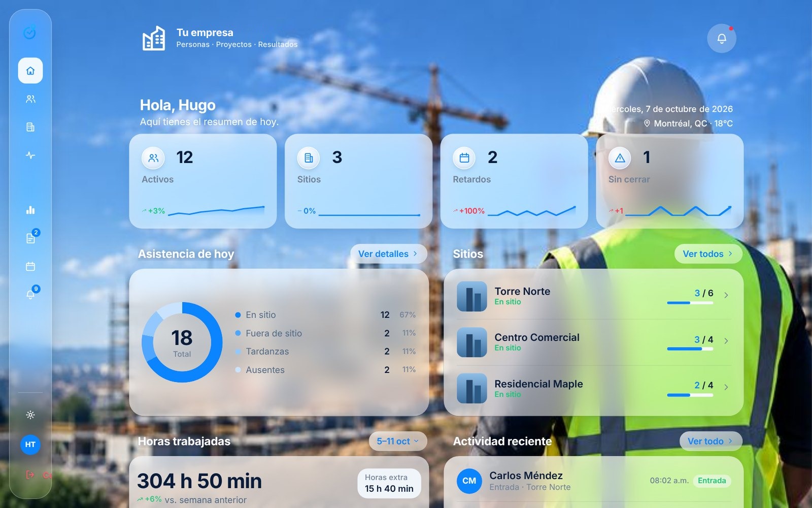Click the Activos people icon
The image size is (812, 508).
153,158
